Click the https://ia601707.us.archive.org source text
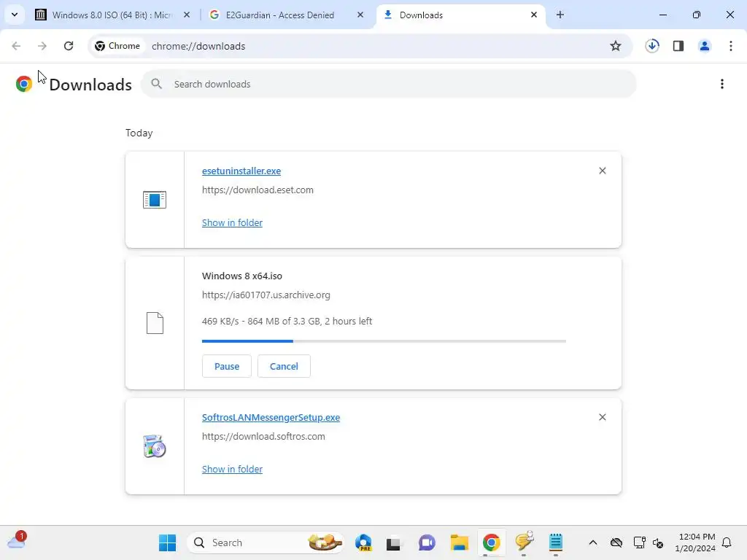The height and width of the screenshot is (560, 747). tap(266, 295)
